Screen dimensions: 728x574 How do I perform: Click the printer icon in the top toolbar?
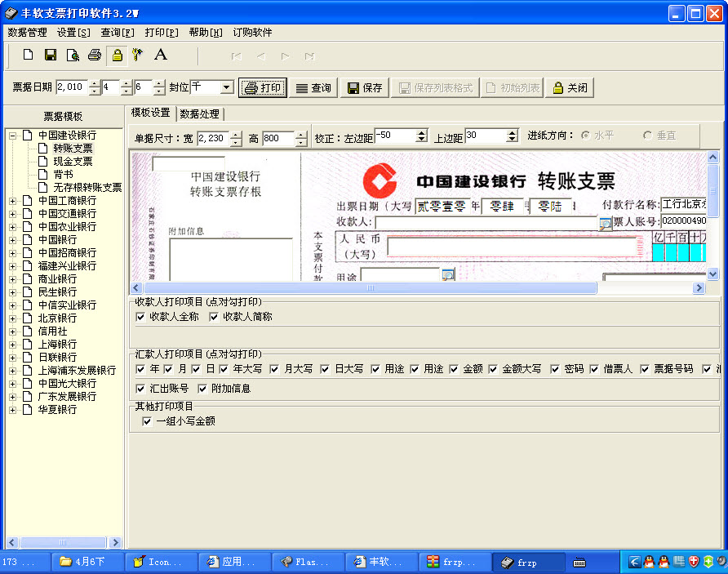click(95, 55)
